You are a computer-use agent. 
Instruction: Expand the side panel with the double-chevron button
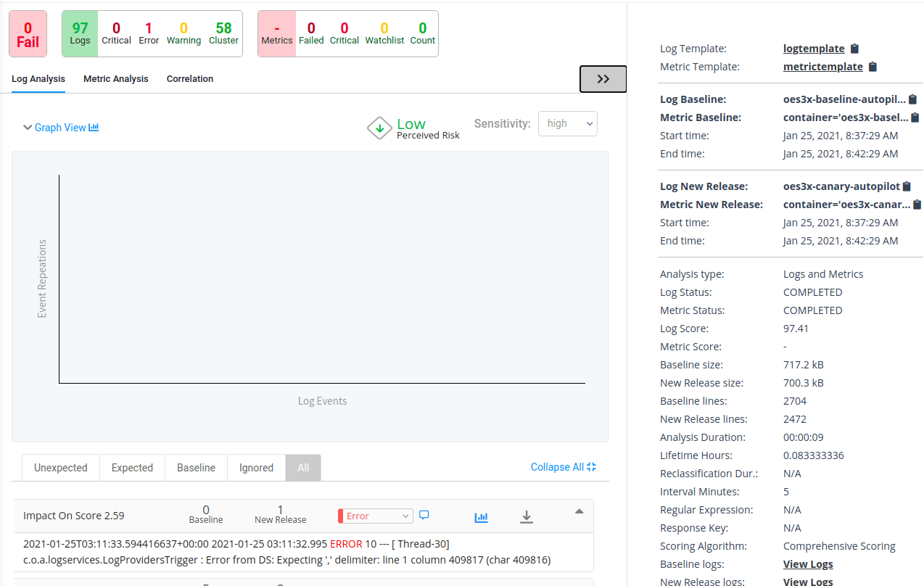pyautogui.click(x=603, y=78)
